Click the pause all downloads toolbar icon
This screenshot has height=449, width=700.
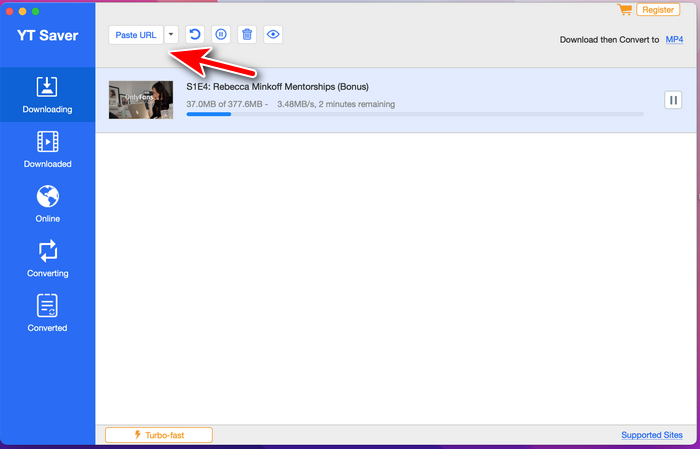tap(221, 34)
